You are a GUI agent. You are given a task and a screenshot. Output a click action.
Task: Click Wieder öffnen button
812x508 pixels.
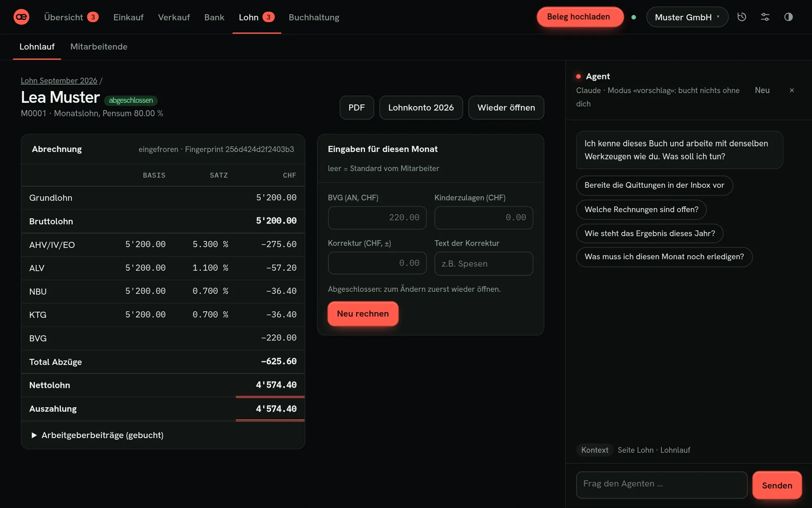click(506, 108)
